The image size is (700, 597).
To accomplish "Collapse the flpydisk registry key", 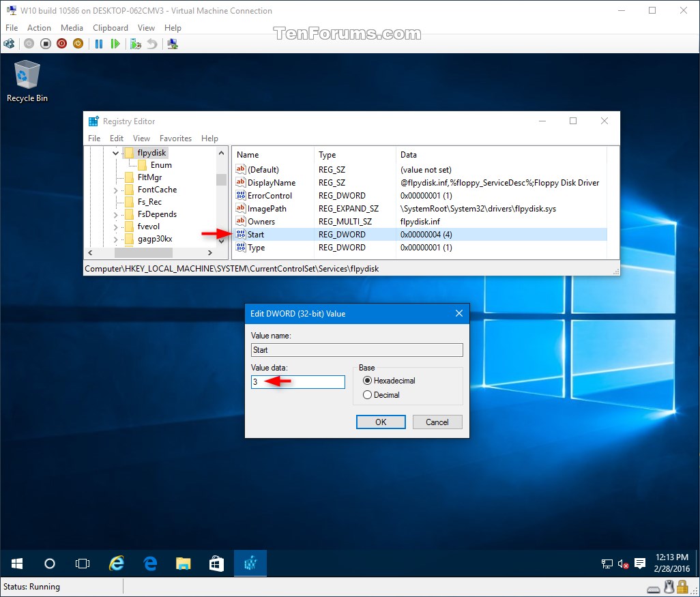I will point(114,152).
